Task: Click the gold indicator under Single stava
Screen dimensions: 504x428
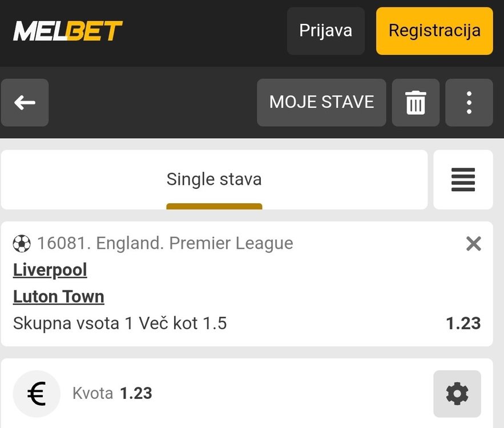Action: point(214,206)
